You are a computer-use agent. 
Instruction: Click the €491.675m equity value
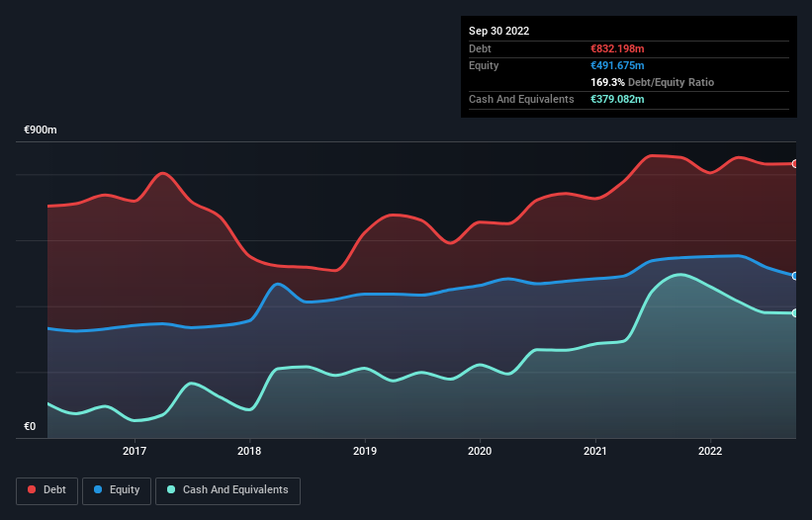click(x=617, y=65)
